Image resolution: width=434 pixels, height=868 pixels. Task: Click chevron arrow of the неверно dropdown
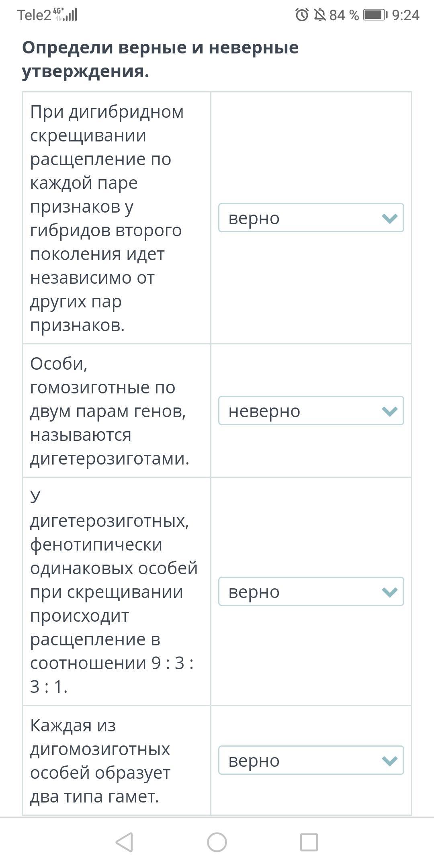389,411
